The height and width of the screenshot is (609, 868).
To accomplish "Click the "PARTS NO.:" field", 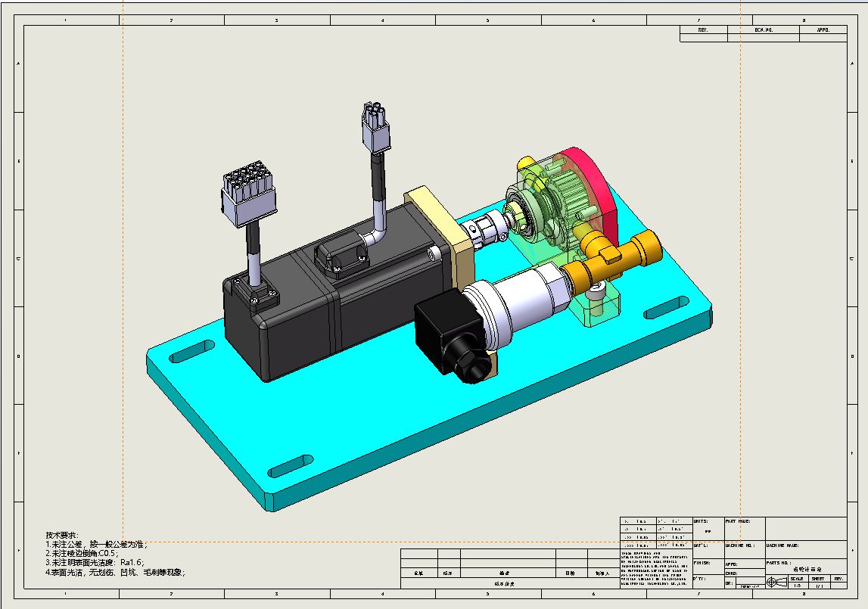I will click(806, 567).
